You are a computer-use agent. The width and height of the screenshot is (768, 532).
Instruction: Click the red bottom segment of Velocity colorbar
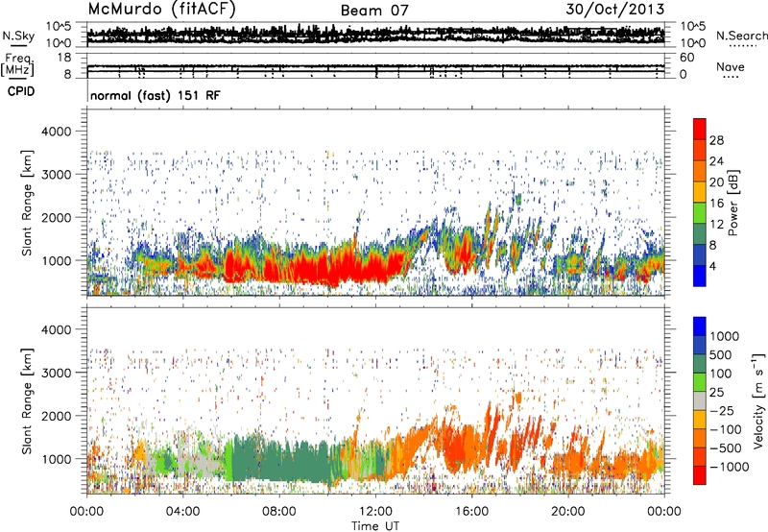(700, 475)
